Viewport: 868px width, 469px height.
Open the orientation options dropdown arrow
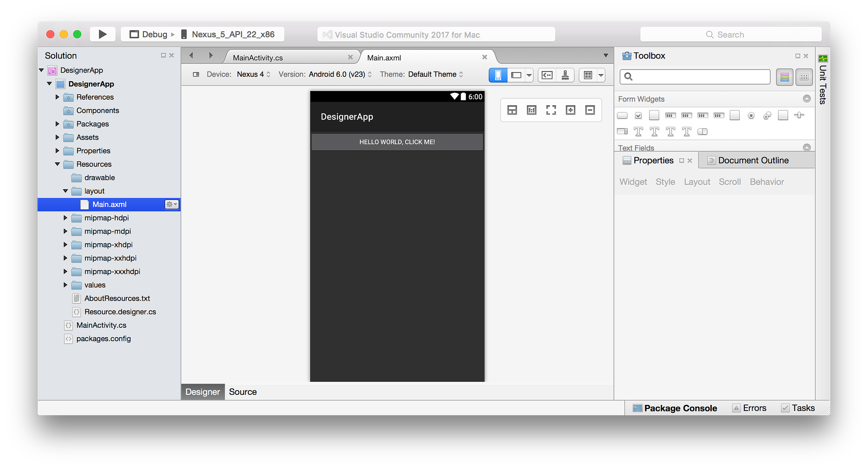pyautogui.click(x=529, y=75)
